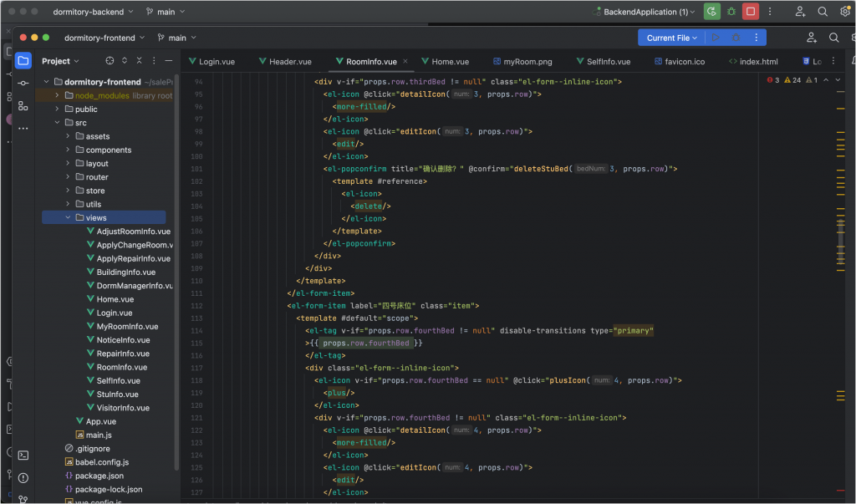Open Search Everywhere in frontend window
This screenshot has width=856, height=504.
[x=833, y=38]
